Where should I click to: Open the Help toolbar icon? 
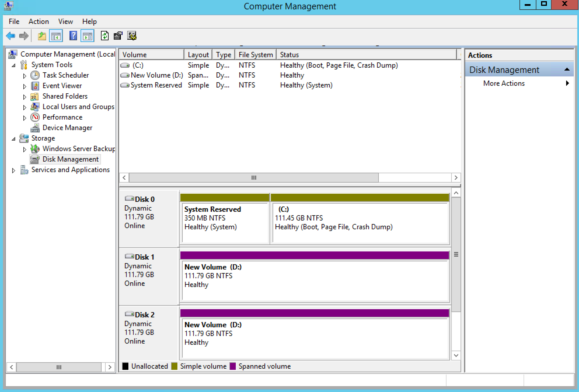(x=73, y=36)
